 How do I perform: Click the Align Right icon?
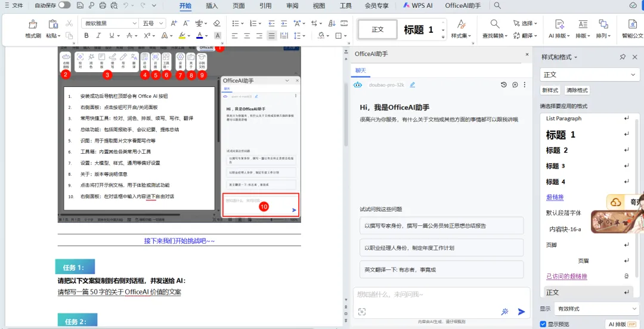pyautogui.click(x=259, y=36)
